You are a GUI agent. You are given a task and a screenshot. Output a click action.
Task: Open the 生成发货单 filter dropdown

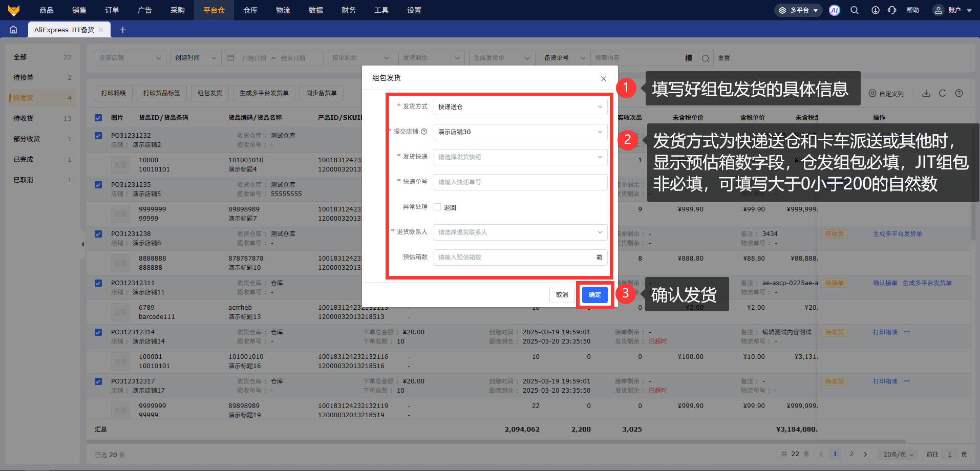click(502, 58)
